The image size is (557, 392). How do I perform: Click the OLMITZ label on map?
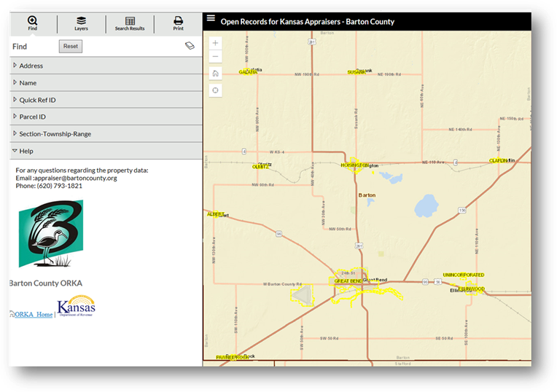tap(260, 167)
